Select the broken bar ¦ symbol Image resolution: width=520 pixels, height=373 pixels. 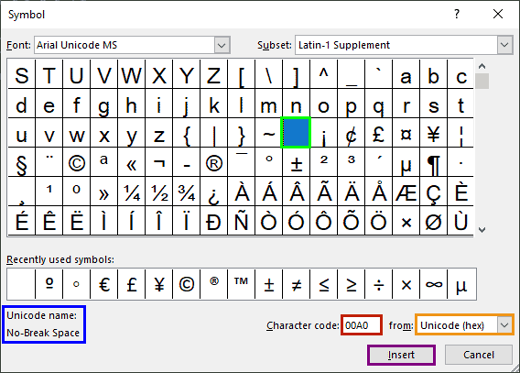[461, 132]
